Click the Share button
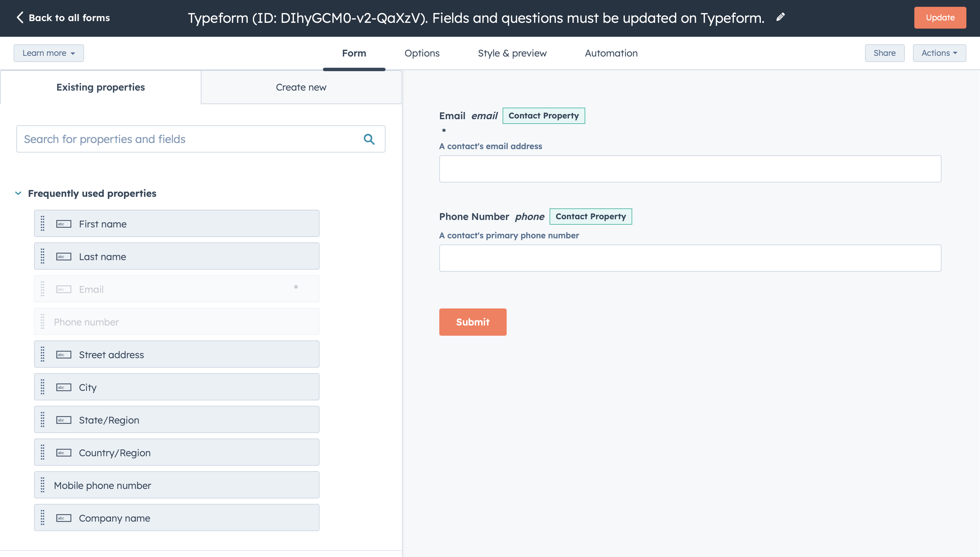The width and height of the screenshot is (980, 557). click(x=884, y=53)
